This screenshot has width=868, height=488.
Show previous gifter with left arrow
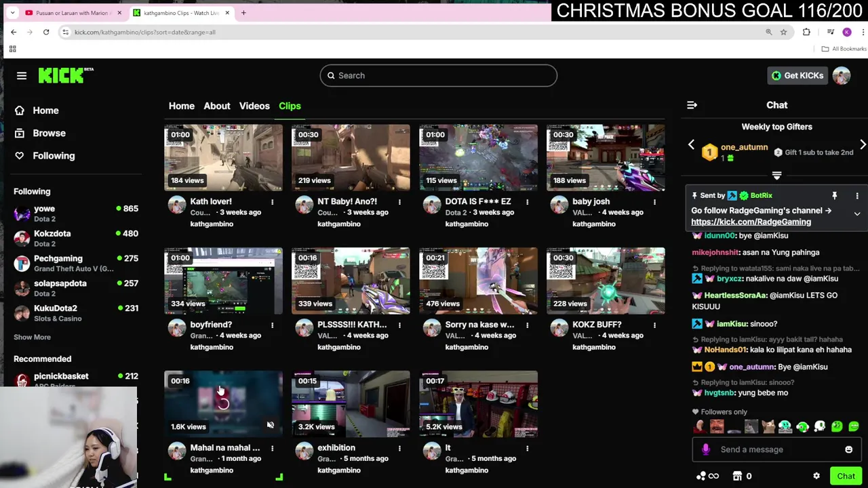tap(691, 144)
